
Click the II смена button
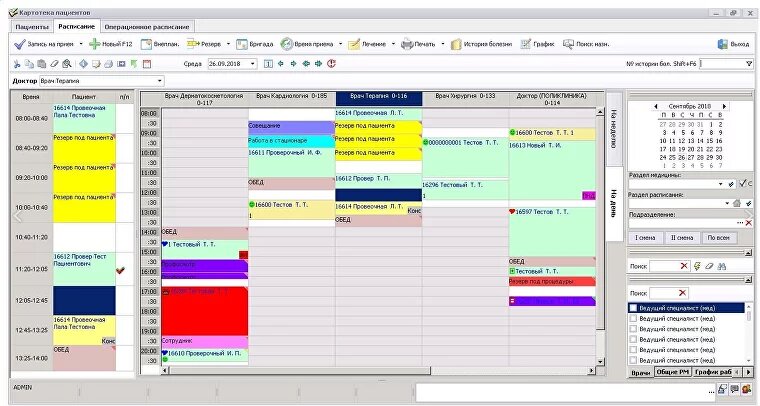tap(682, 238)
